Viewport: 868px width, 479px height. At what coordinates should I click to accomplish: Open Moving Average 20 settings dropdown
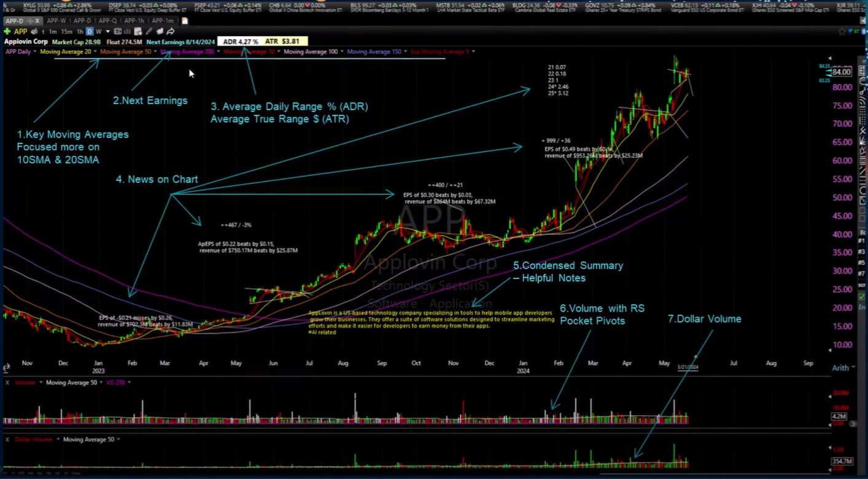coord(95,52)
